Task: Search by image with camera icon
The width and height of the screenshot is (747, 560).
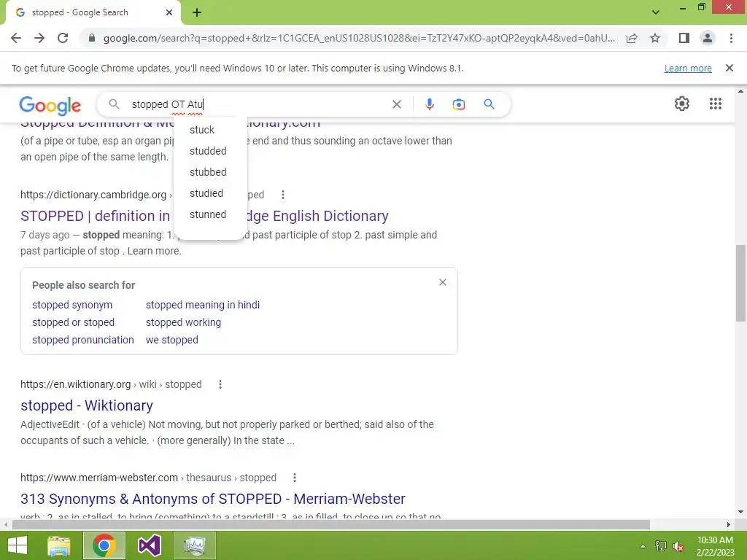Action: click(x=458, y=104)
